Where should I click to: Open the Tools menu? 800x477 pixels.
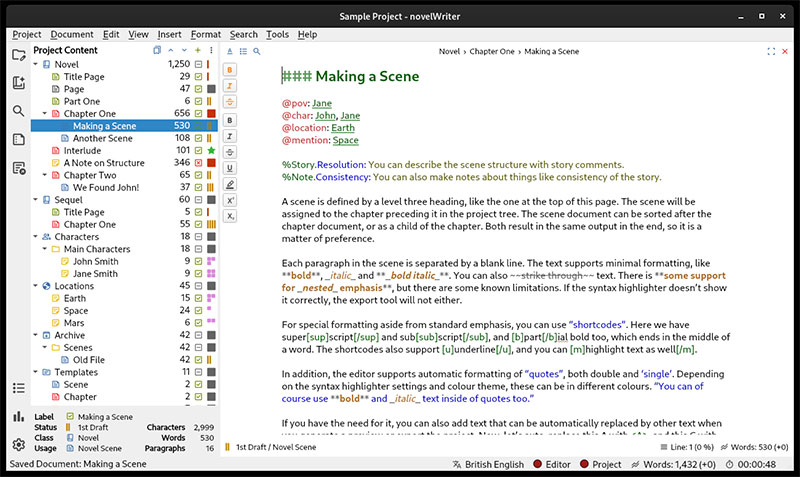pos(277,34)
